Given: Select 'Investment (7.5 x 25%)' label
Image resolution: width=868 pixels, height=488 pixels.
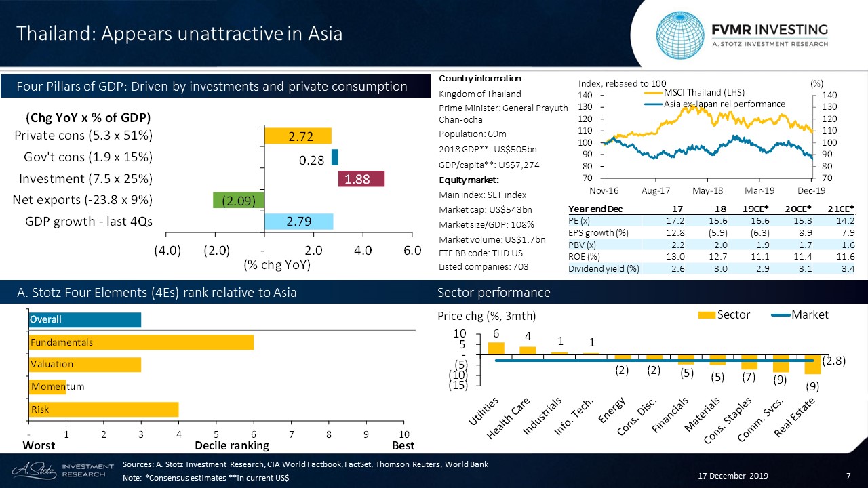Looking at the screenshot, I should (x=85, y=179).
